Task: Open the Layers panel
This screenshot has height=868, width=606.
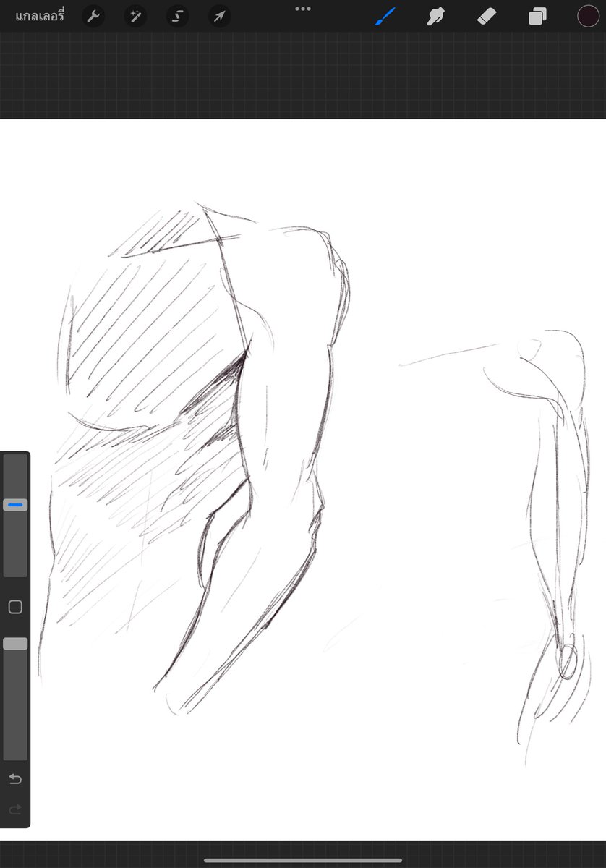Action: click(x=537, y=16)
